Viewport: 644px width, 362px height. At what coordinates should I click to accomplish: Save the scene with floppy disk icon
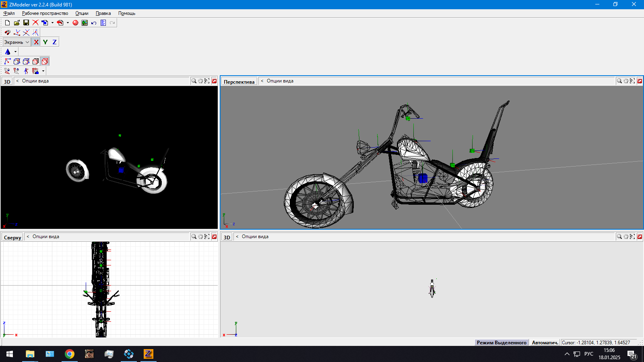26,23
